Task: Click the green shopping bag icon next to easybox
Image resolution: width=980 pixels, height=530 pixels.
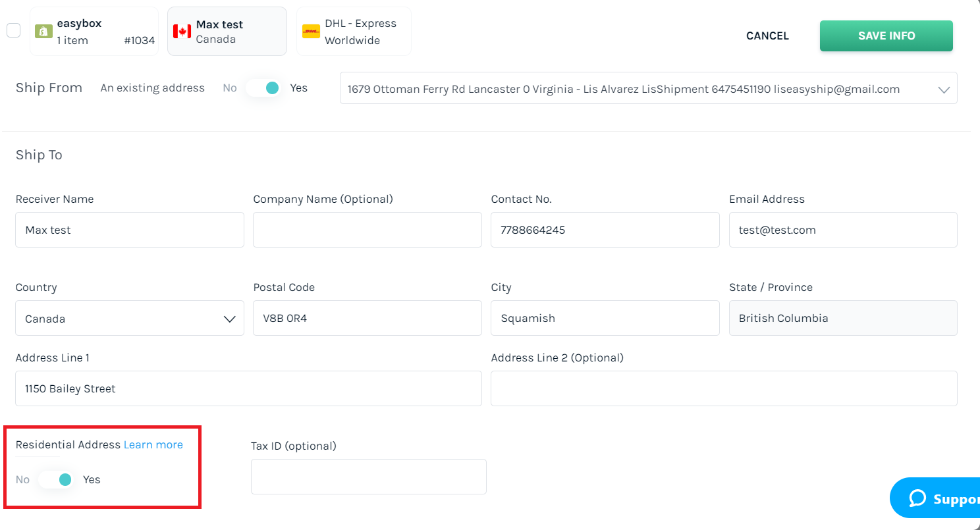Action: pyautogui.click(x=43, y=31)
